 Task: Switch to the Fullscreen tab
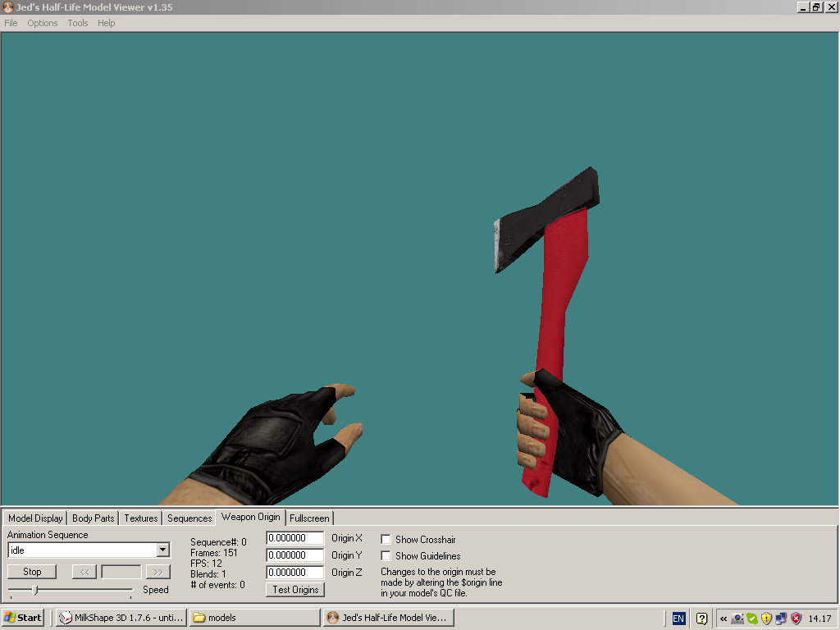tap(309, 518)
